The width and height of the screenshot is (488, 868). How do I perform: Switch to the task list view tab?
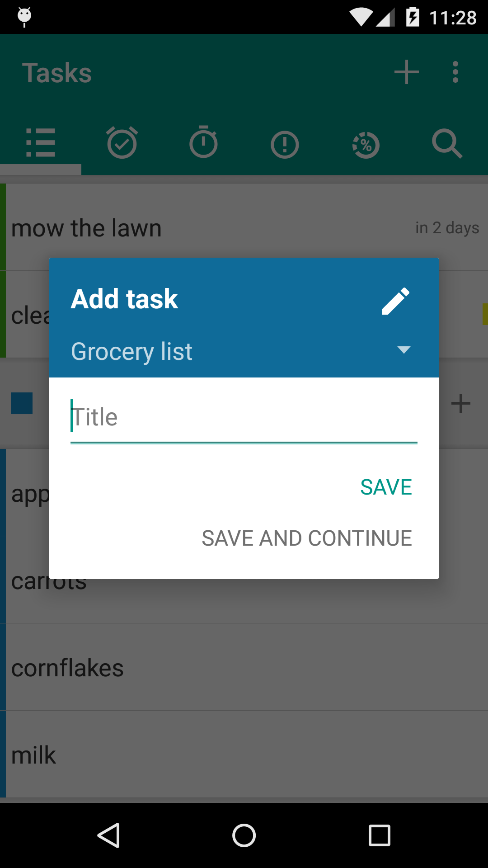[x=41, y=143]
